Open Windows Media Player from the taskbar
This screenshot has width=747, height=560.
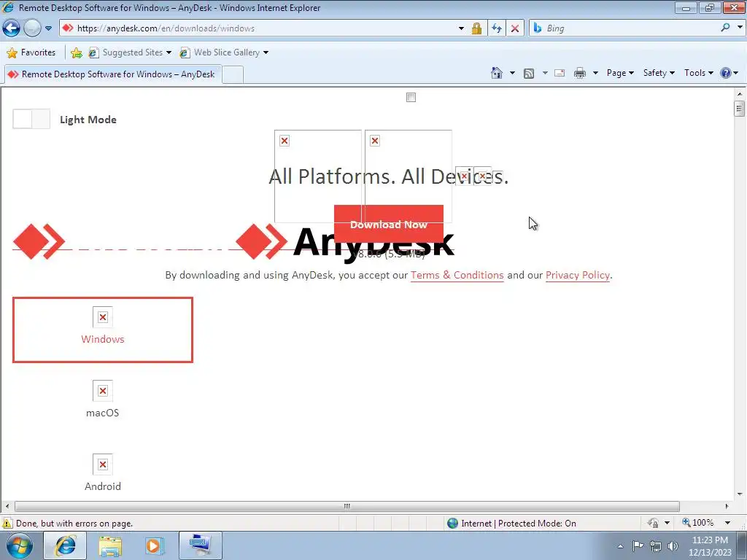154,545
